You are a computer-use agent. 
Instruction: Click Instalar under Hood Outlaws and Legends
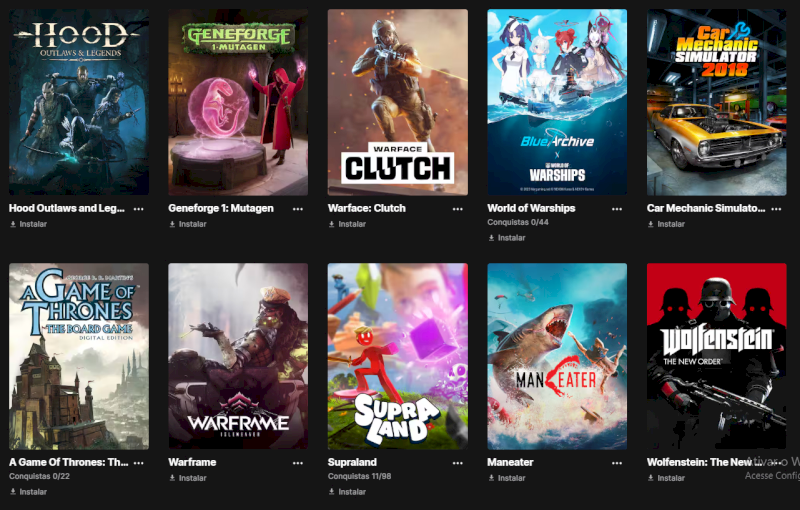pos(29,224)
